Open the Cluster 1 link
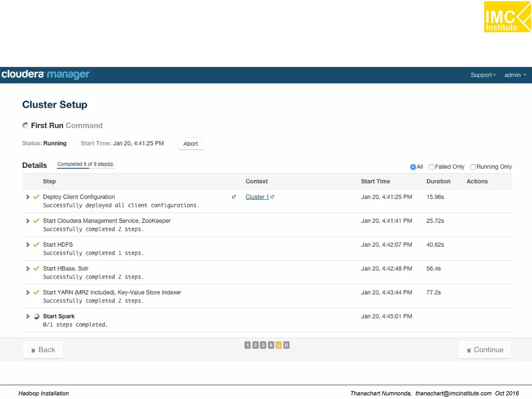 [x=257, y=197]
